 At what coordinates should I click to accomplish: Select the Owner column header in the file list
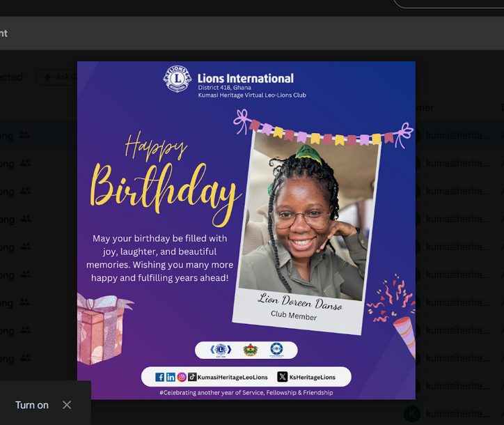424,108
